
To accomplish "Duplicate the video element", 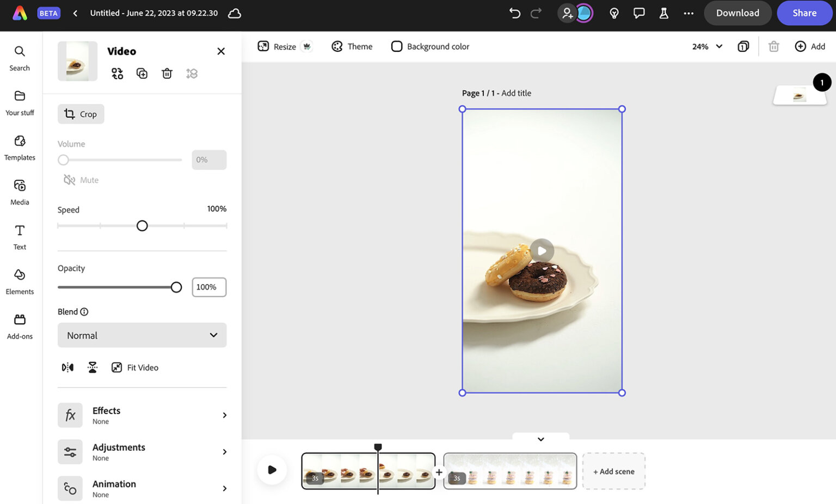I will tap(142, 73).
